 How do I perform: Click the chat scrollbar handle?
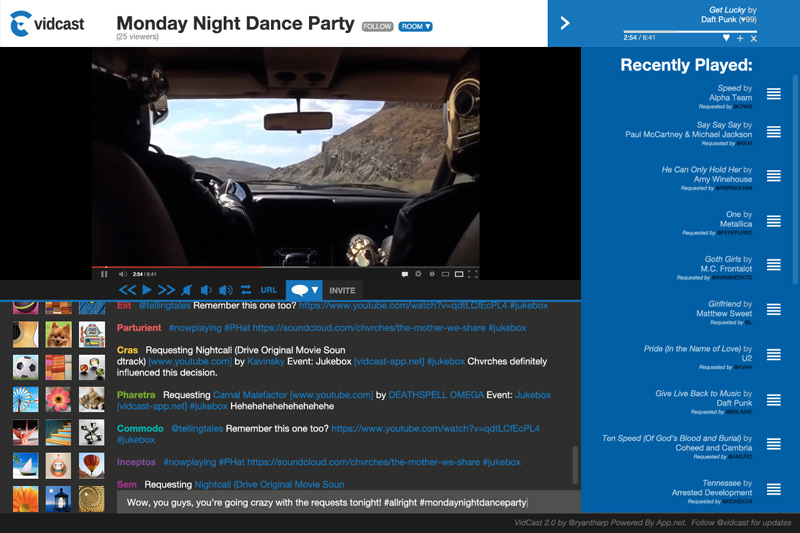575,465
